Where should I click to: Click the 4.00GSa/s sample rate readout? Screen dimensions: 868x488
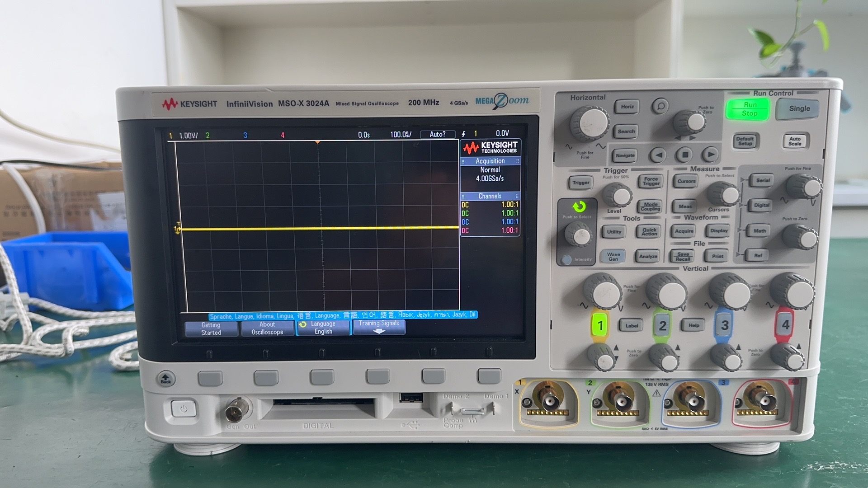click(x=490, y=178)
